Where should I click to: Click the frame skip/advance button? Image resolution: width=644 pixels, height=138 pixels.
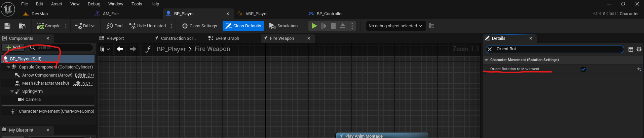pos(324,26)
